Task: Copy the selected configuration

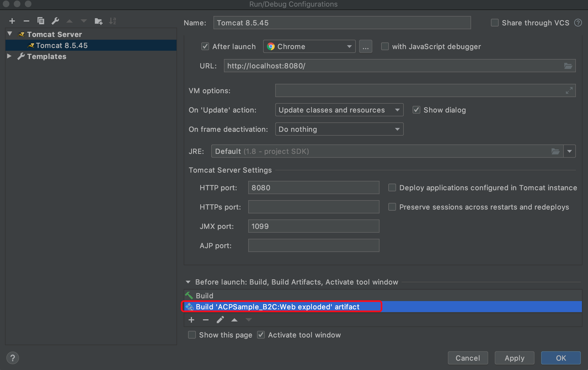Action: pyautogui.click(x=41, y=21)
